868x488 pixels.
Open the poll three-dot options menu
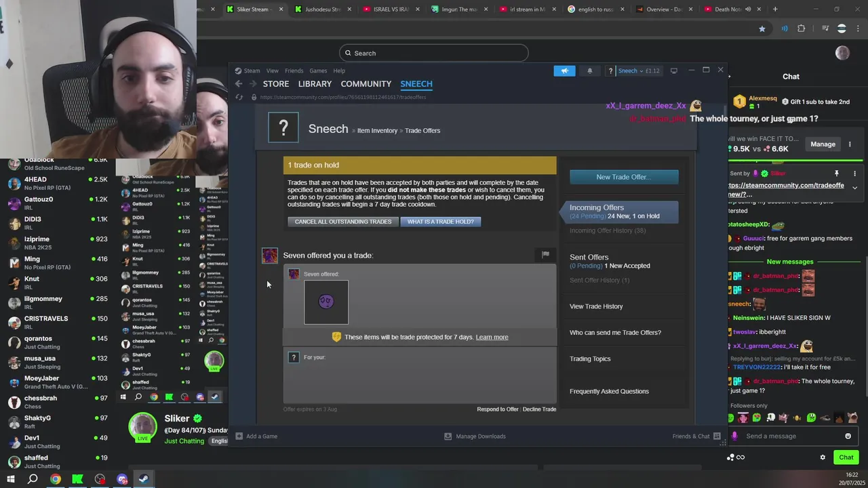[x=850, y=144]
